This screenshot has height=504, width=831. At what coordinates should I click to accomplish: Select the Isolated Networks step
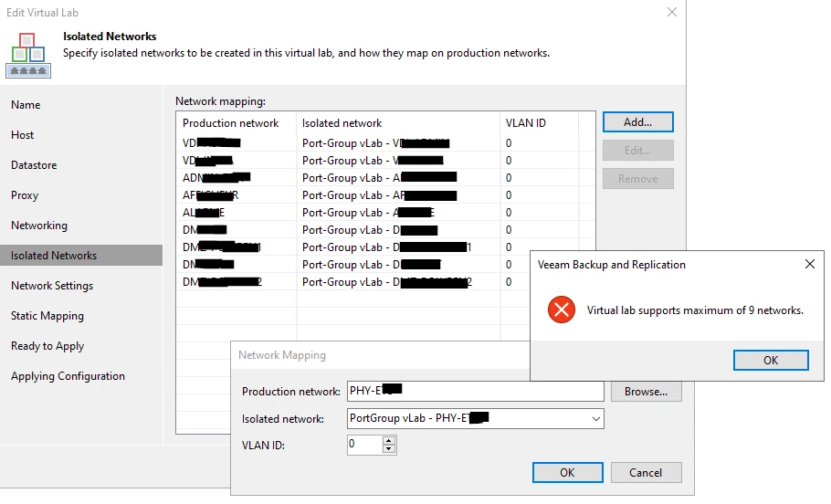[x=81, y=256]
